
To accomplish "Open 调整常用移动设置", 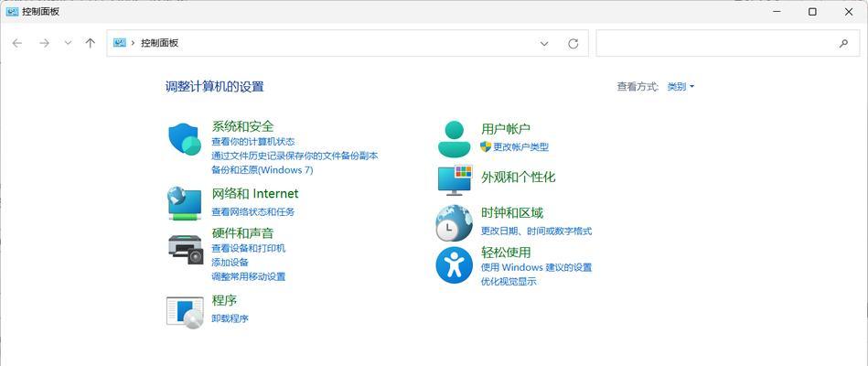I will [249, 276].
